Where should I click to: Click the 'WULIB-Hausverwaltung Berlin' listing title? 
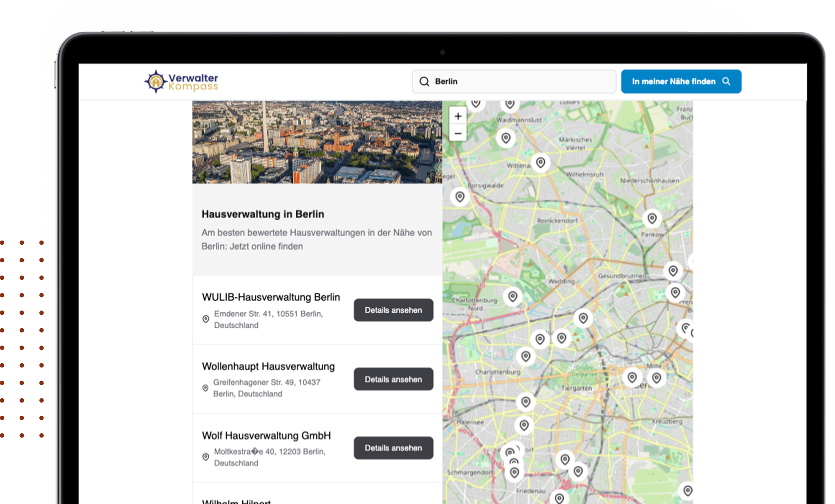(x=271, y=297)
